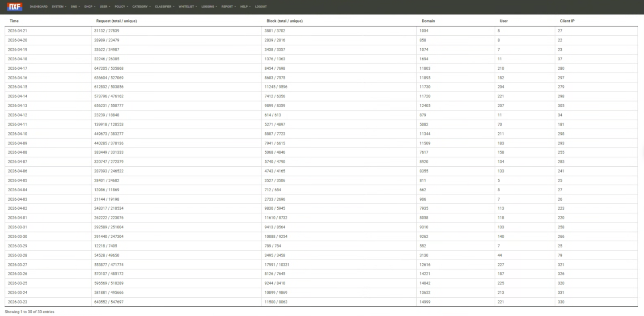Image resolution: width=644 pixels, height=316 pixels.
Task: Click the NXF logo icon
Action: pyautogui.click(x=15, y=7)
